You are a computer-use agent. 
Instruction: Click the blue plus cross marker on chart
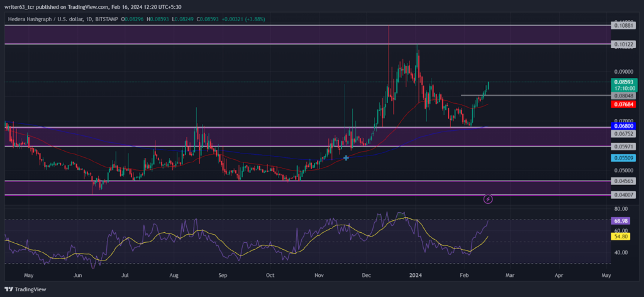click(x=347, y=158)
